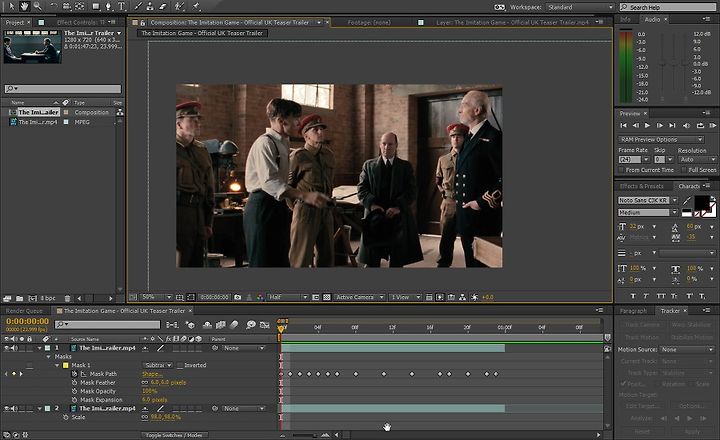The width and height of the screenshot is (720, 440).
Task: Open magnification 50% dropdown
Action: tap(156, 297)
